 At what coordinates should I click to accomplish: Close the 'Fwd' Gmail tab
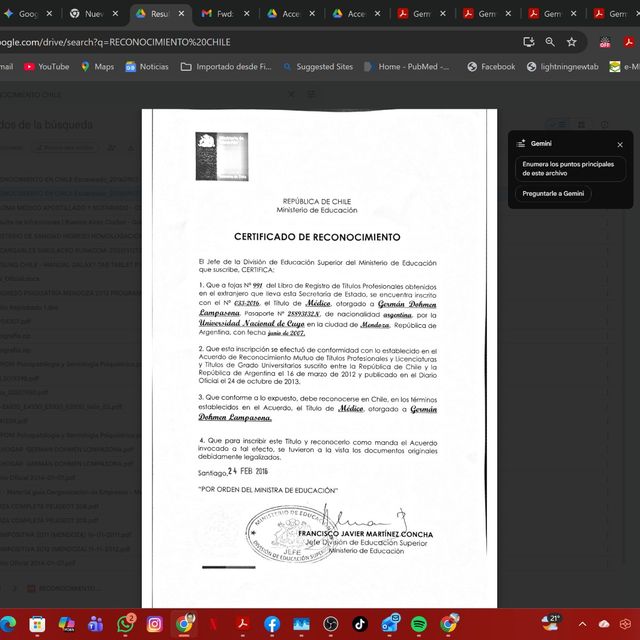tap(247, 13)
